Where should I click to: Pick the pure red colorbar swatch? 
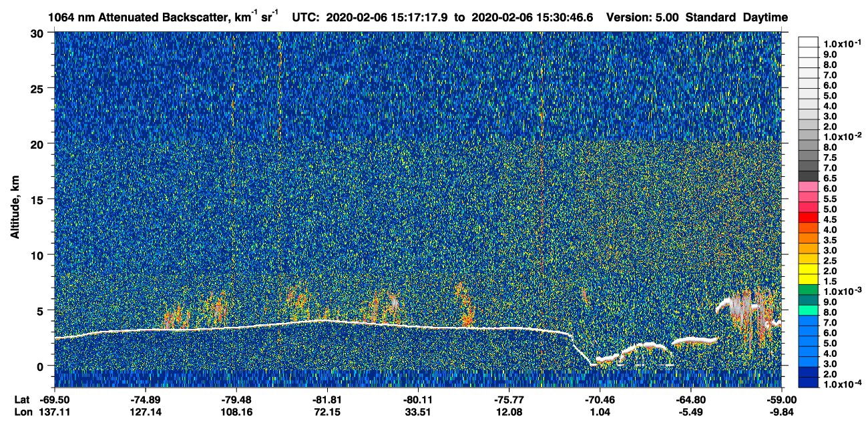point(809,217)
